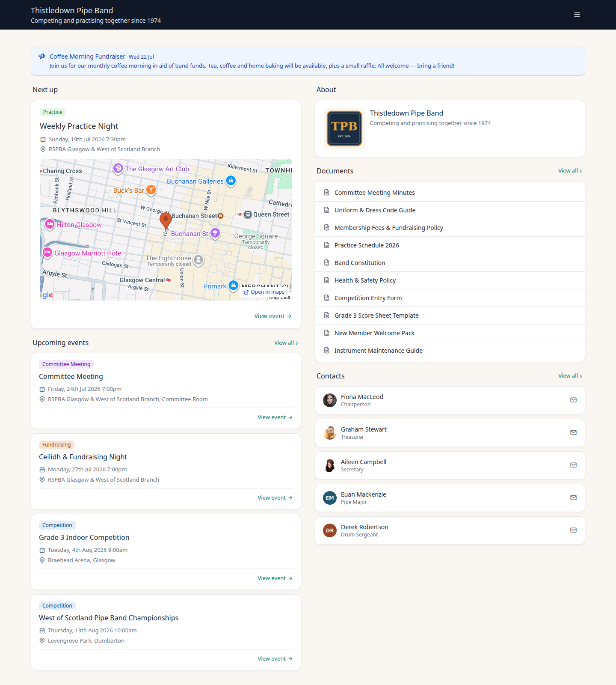
Task: Click Aileen Campbell contact name
Action: (x=364, y=462)
